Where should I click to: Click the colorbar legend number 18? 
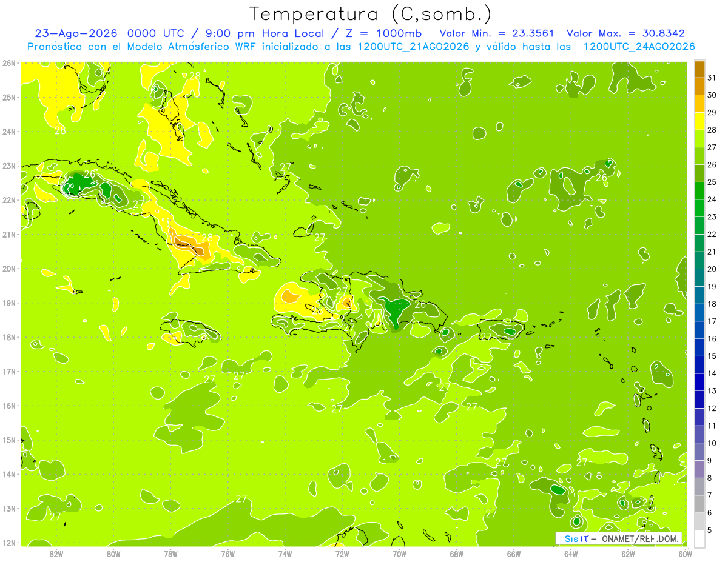point(712,304)
